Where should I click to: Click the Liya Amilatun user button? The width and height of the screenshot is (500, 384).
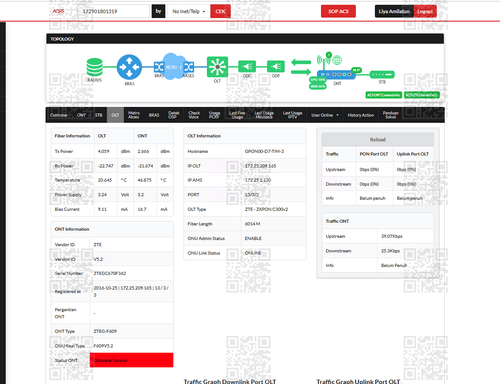click(394, 11)
